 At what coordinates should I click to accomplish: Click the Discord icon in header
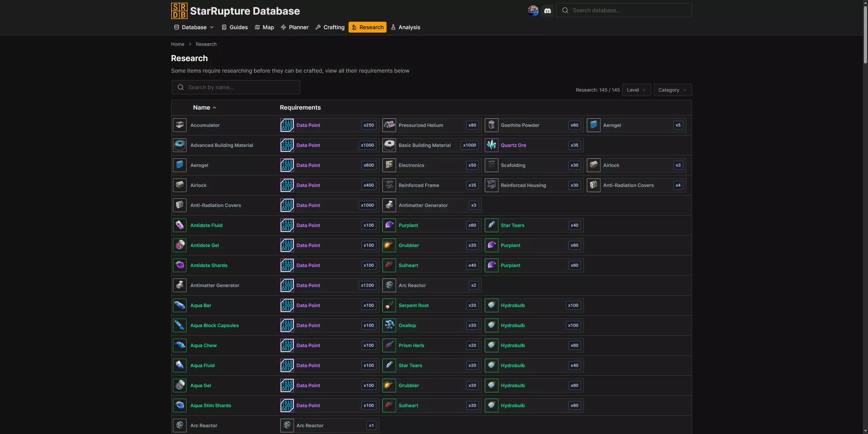(547, 11)
